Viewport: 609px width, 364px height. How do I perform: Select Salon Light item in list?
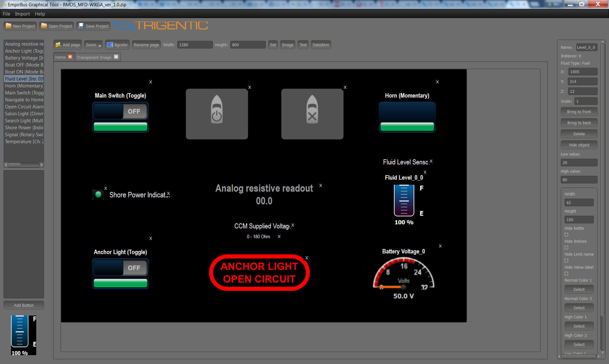(x=24, y=114)
